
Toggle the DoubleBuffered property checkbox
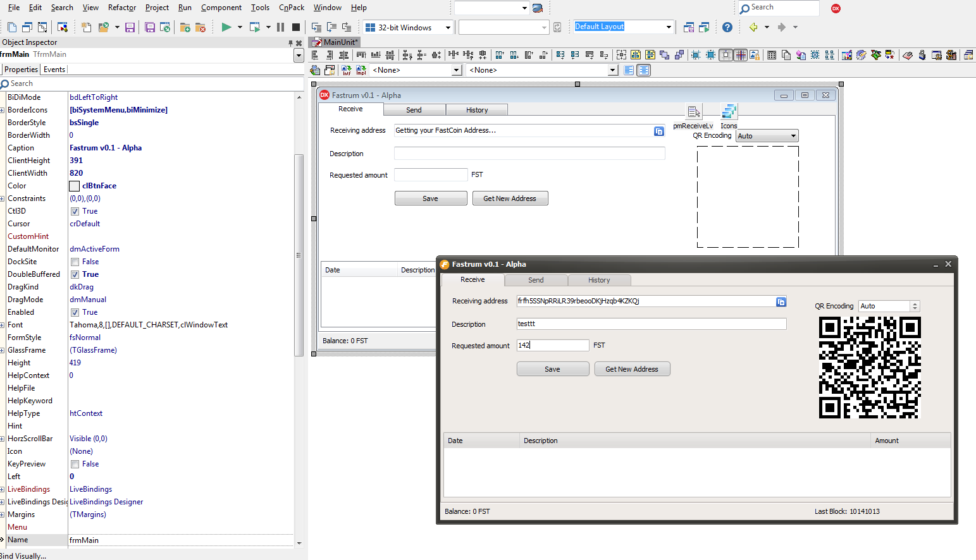click(x=75, y=274)
